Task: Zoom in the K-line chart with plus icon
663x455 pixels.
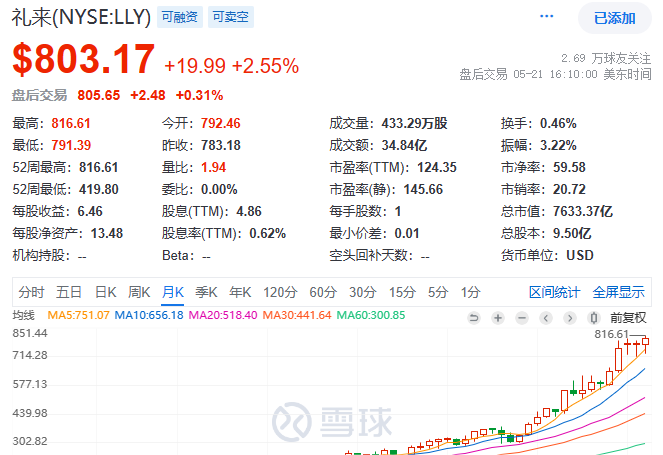Action: [x=498, y=318]
